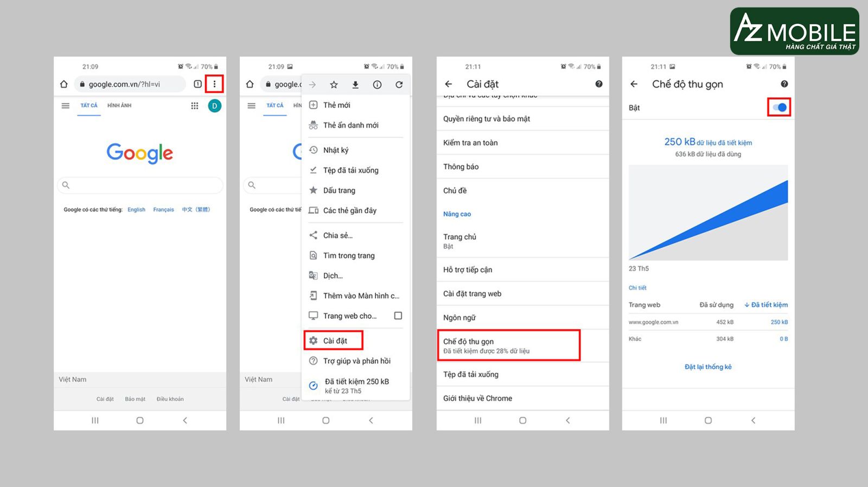This screenshot has height=487, width=868.
Task: Open Trợ giúp và phản hồi item
Action: pos(355,361)
